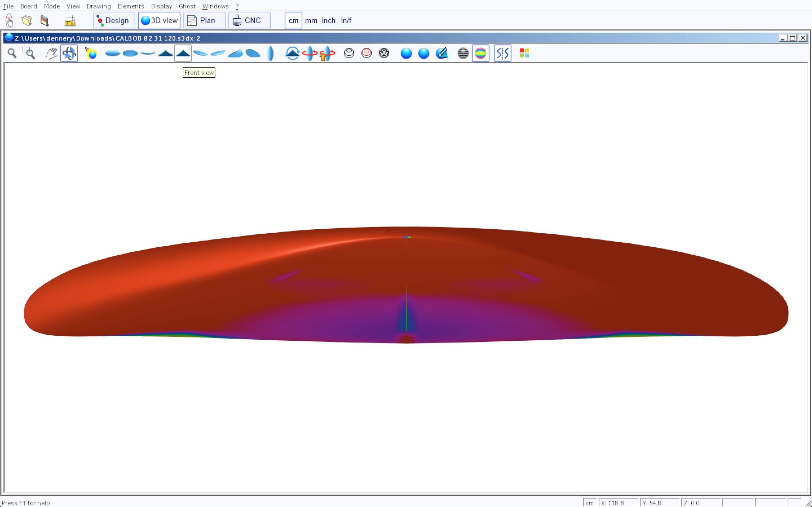The image size is (812, 507).
Task: Select the magnifier zoom tool
Action: tap(12, 53)
